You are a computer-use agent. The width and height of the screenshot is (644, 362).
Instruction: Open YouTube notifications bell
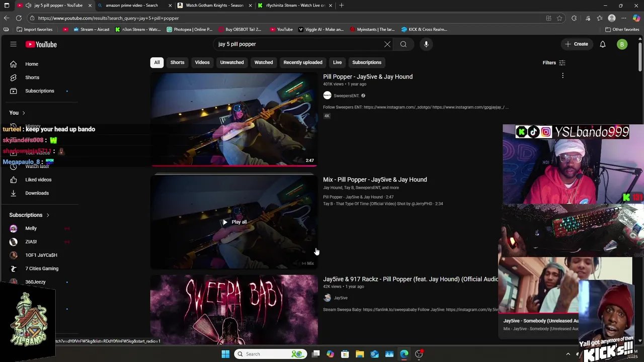coord(603,44)
